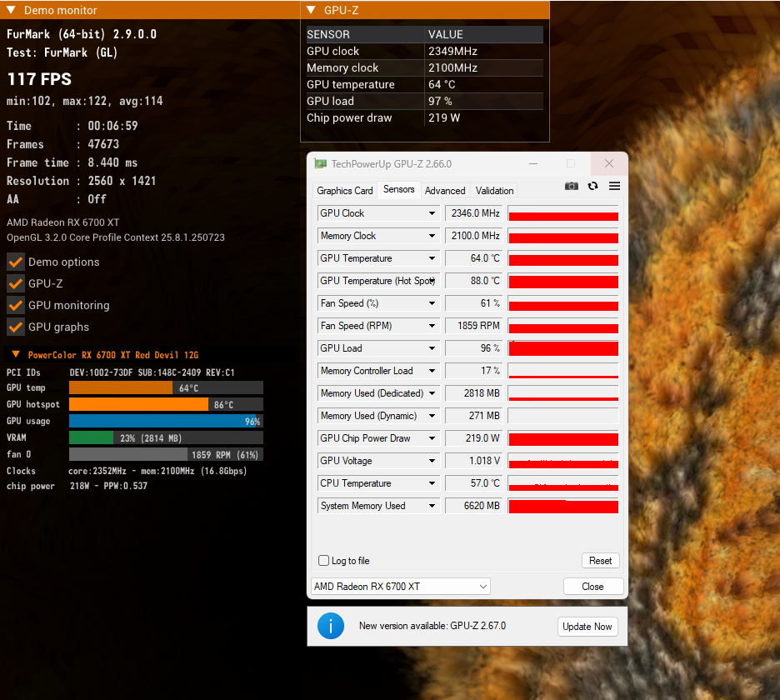Take a screenshot with GPU-Z camera icon
Screen dimensions: 780x700
(x=571, y=186)
